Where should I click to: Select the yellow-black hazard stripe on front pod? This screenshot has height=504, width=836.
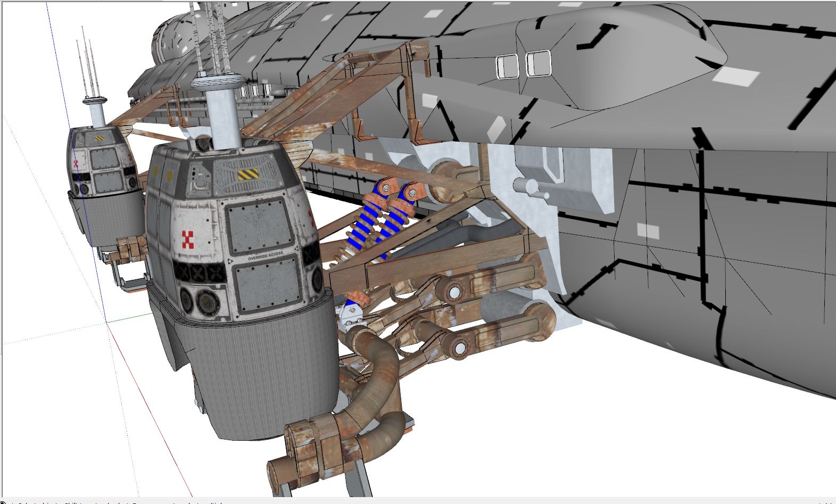click(248, 174)
